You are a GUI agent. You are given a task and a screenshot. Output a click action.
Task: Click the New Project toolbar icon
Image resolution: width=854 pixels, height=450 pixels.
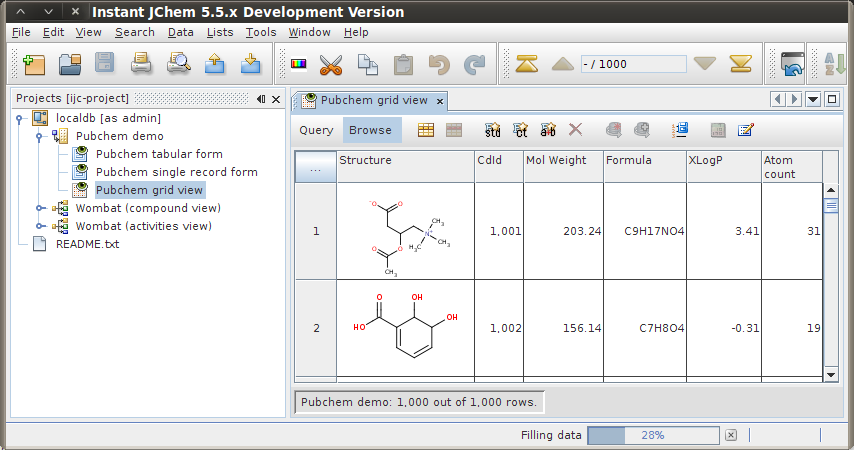[x=34, y=65]
